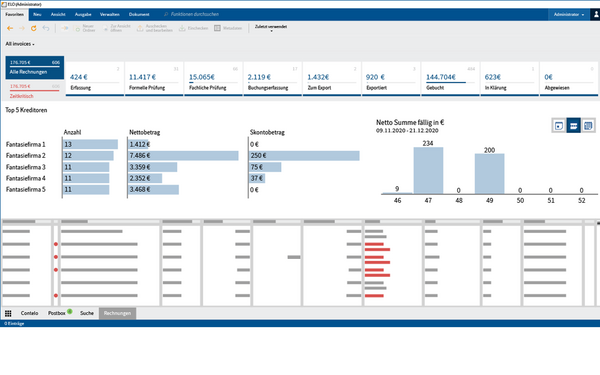The height and width of the screenshot is (375, 600).
Task: Click the orange refresh icon
Action: (x=34, y=28)
